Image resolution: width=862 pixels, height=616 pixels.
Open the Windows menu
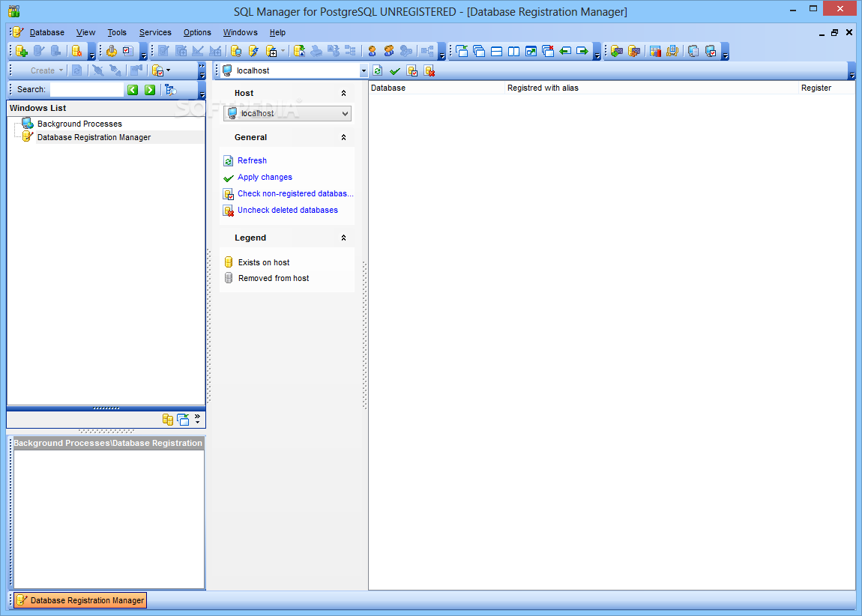click(x=241, y=32)
